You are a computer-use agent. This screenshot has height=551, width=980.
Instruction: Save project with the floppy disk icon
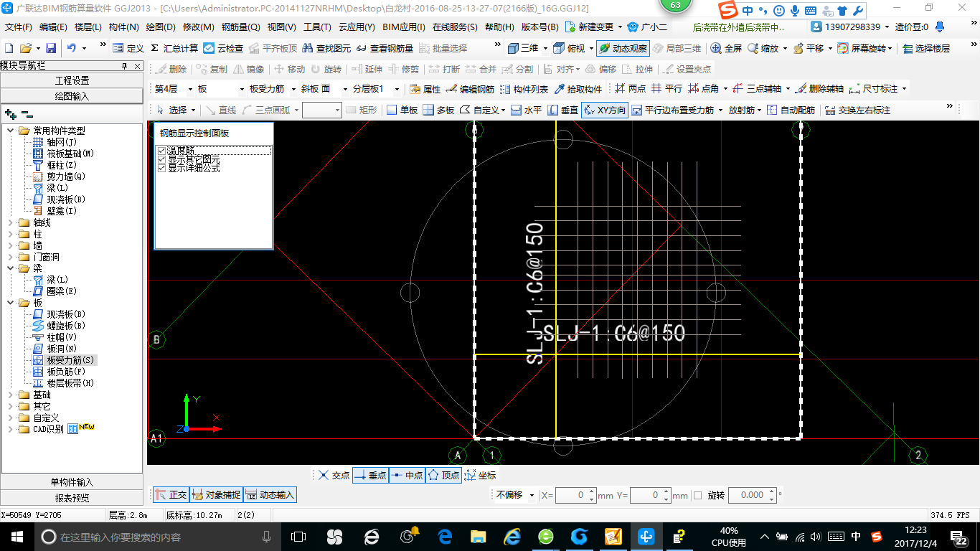coord(51,48)
